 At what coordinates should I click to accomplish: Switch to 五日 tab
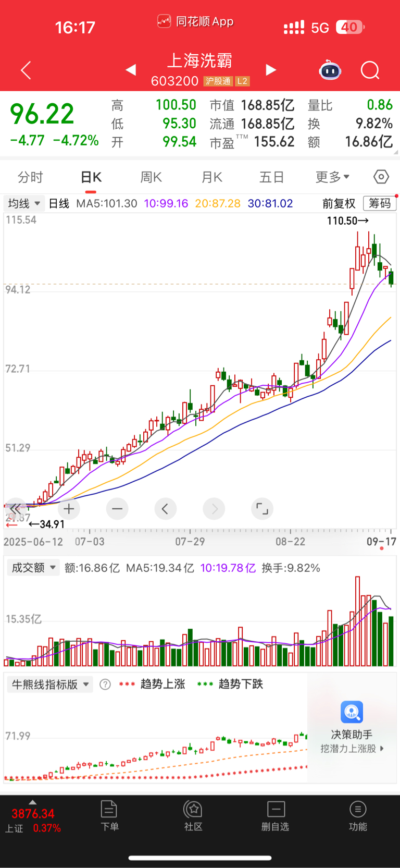click(272, 177)
